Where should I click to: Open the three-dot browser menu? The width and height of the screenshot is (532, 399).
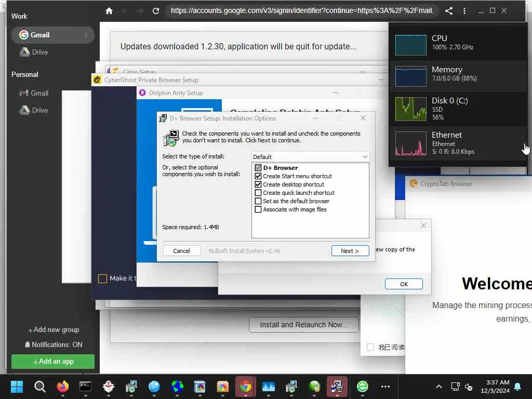coord(464,11)
